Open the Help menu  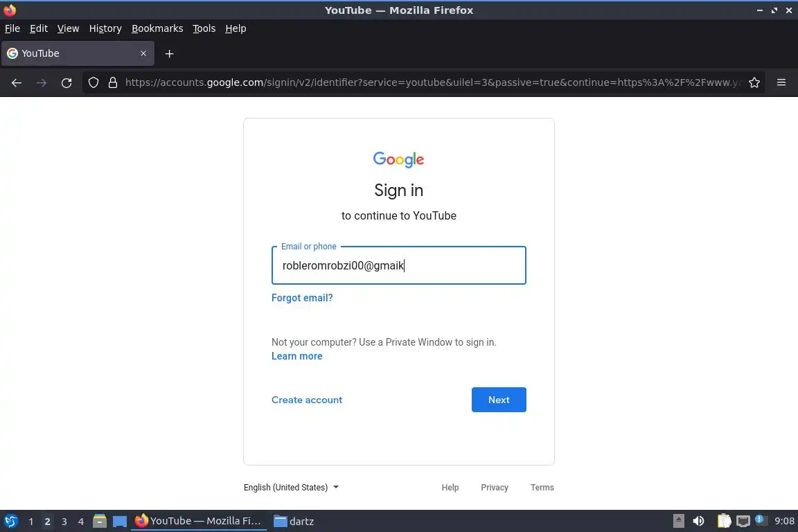(x=236, y=28)
